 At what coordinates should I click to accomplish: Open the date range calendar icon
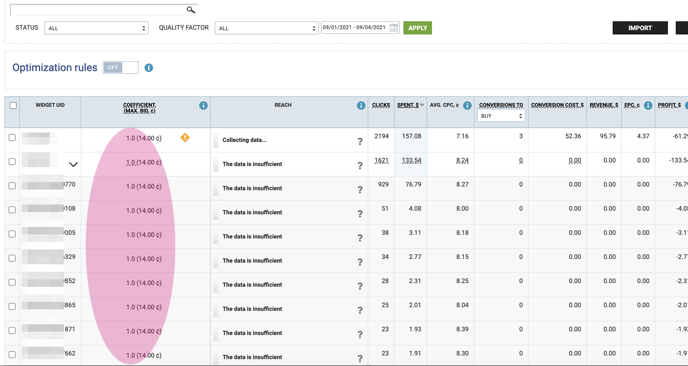coord(394,28)
